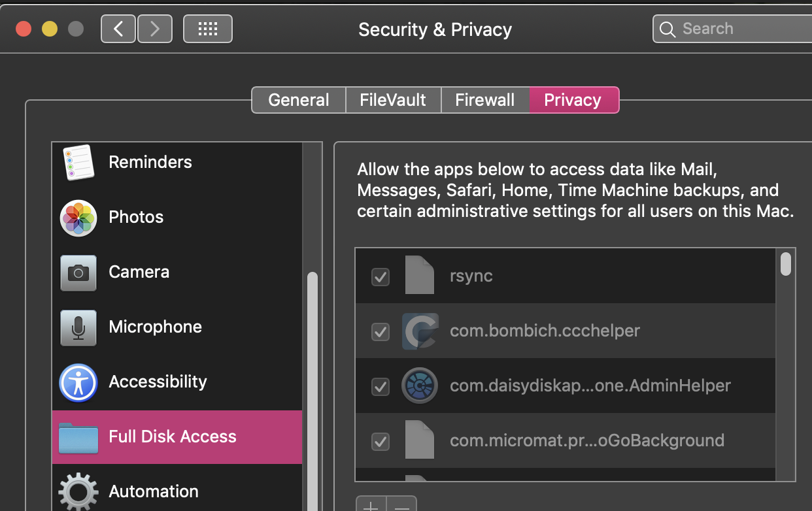Disable the com.micromat background item checkbox
Viewport: 812px width, 511px height.
(x=381, y=441)
